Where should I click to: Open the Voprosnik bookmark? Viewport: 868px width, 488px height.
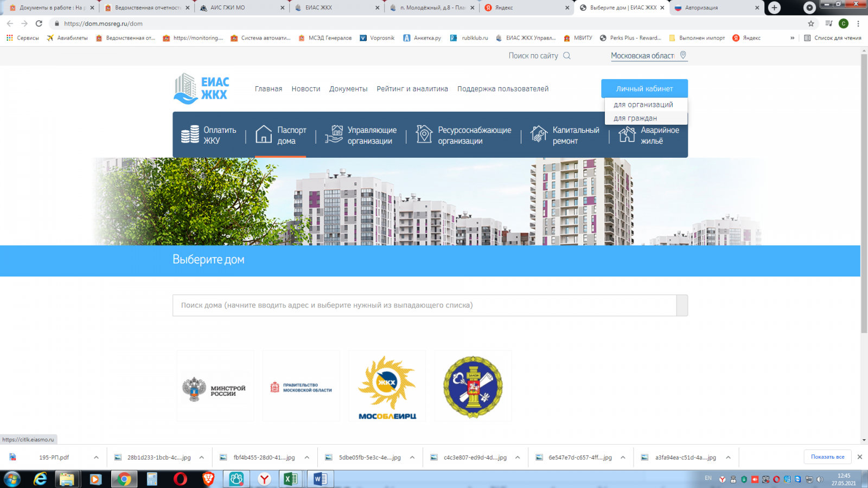(x=378, y=38)
